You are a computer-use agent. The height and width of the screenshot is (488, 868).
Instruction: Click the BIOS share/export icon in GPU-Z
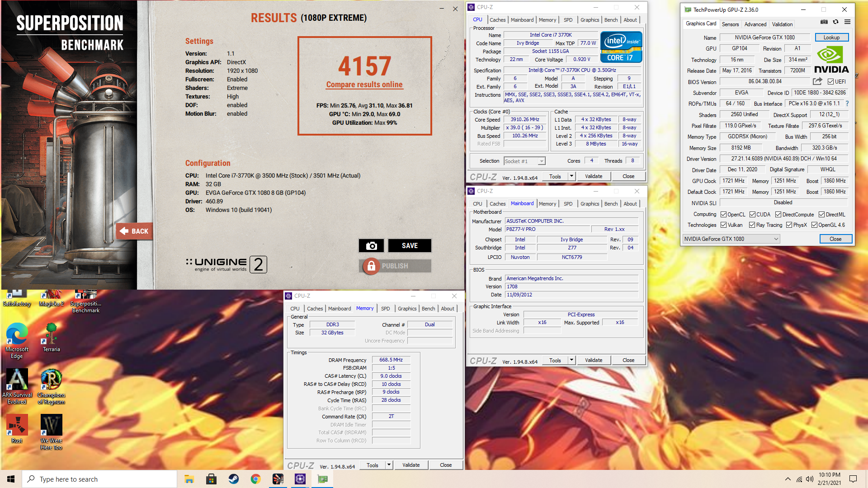[817, 81]
